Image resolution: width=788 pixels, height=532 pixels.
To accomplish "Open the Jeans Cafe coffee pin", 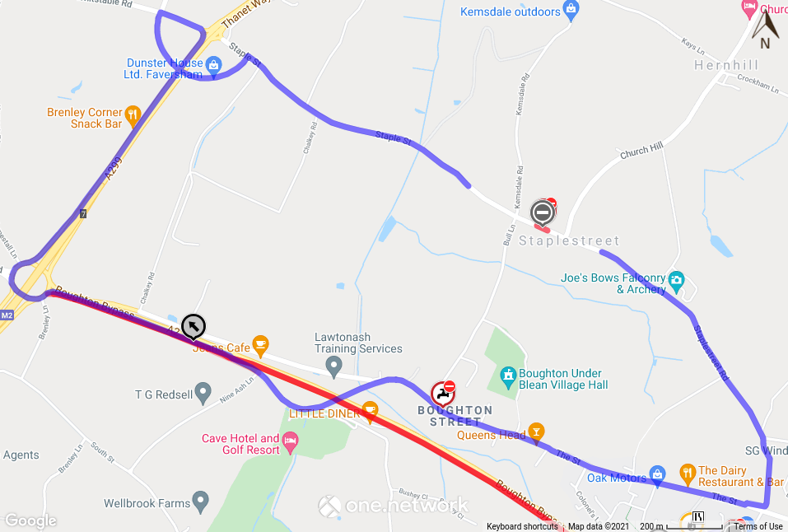I will [x=260, y=346].
